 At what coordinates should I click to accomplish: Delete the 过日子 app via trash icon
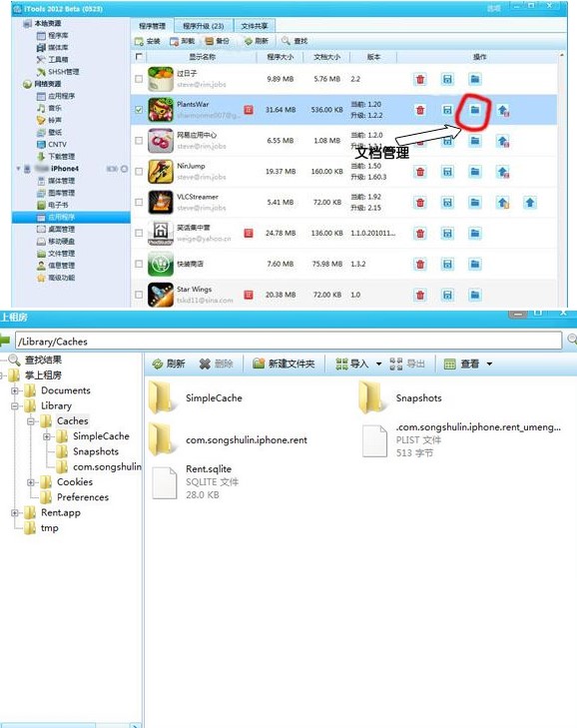(x=420, y=80)
